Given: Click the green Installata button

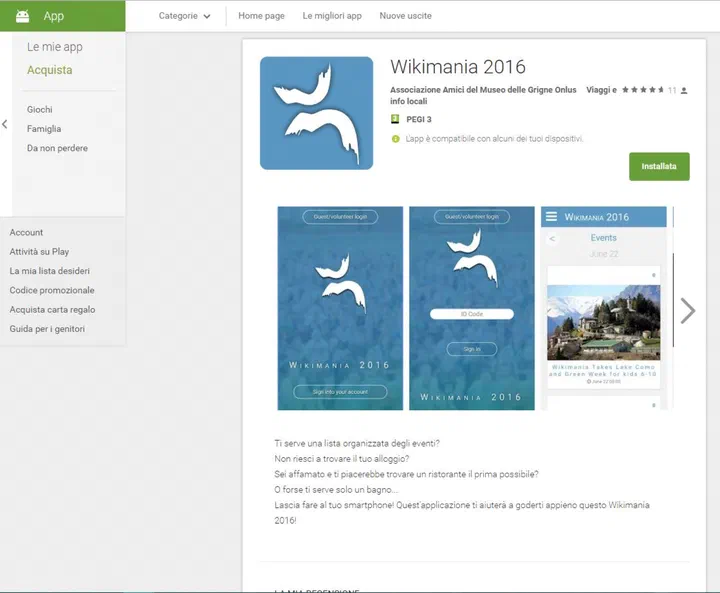Looking at the screenshot, I should (x=659, y=166).
